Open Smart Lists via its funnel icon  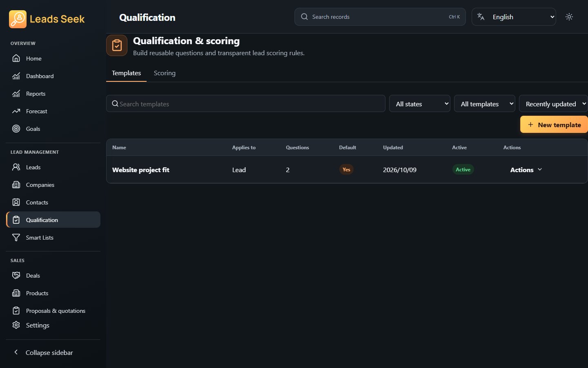16,238
